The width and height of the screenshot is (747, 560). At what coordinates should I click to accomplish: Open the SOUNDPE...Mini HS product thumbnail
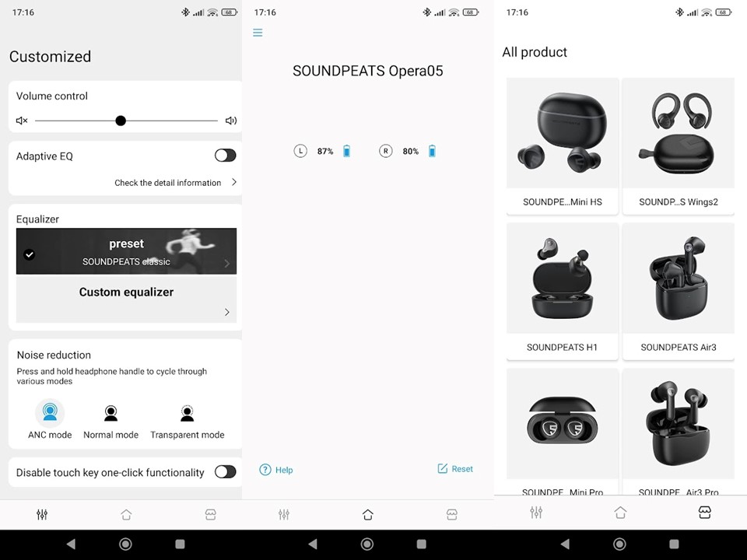point(563,133)
